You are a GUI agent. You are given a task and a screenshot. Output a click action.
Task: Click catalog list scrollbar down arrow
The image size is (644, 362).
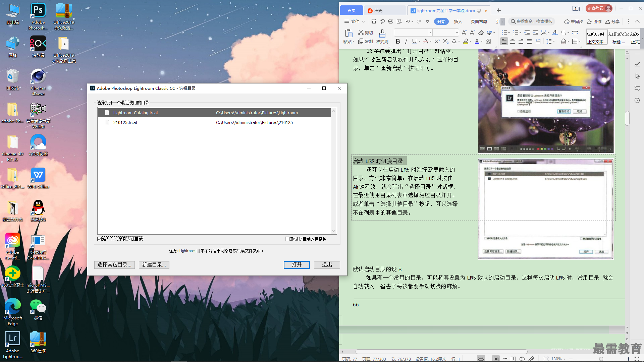(333, 231)
